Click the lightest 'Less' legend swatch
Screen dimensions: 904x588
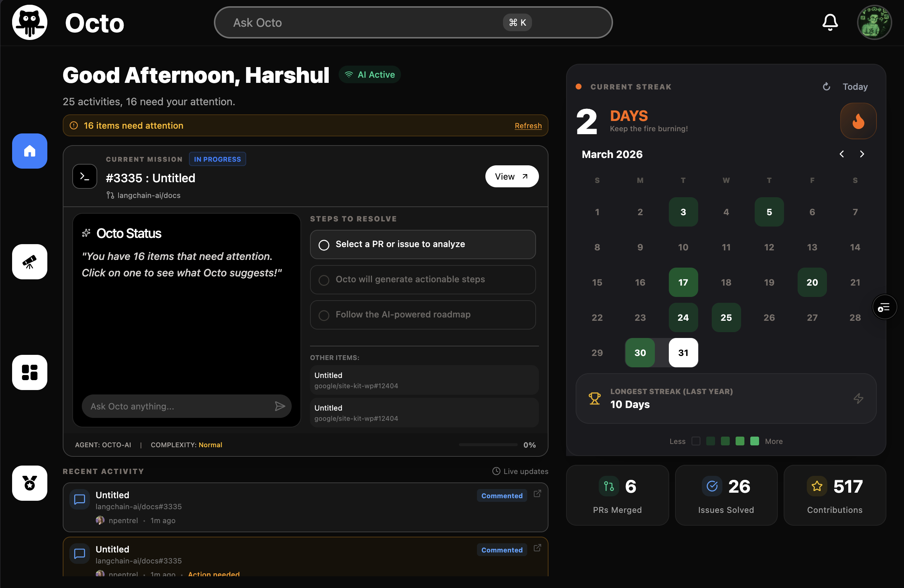coord(696,441)
